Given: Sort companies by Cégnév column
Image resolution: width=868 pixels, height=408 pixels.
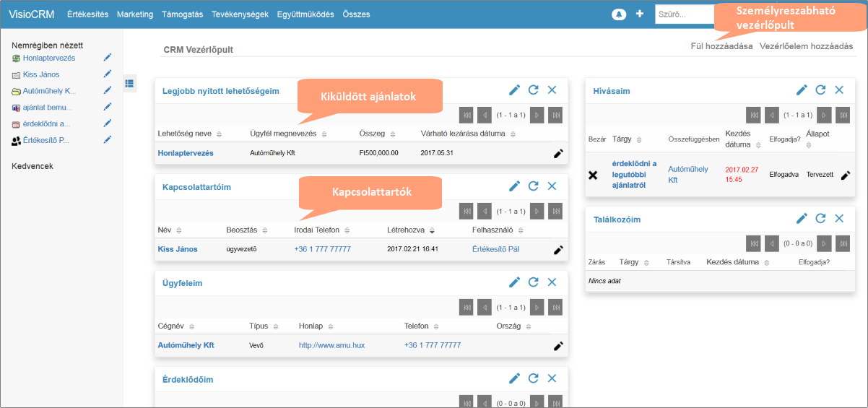Looking at the screenshot, I should (x=192, y=326).
